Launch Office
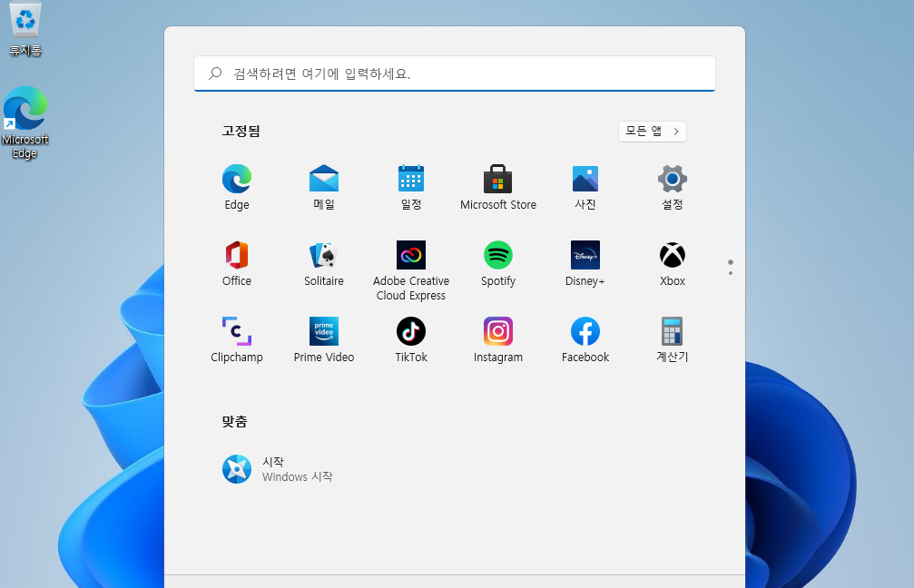The height and width of the screenshot is (588, 914). [x=237, y=263]
